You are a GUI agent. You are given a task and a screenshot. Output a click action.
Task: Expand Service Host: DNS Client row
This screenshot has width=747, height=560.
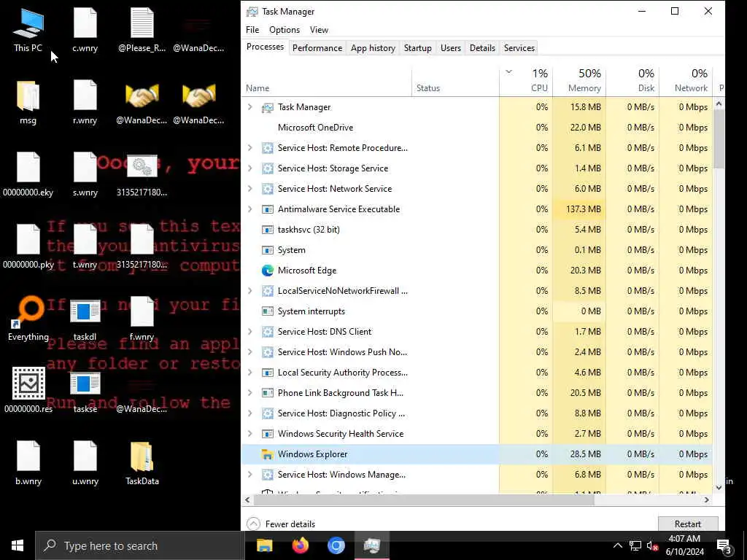(x=250, y=332)
